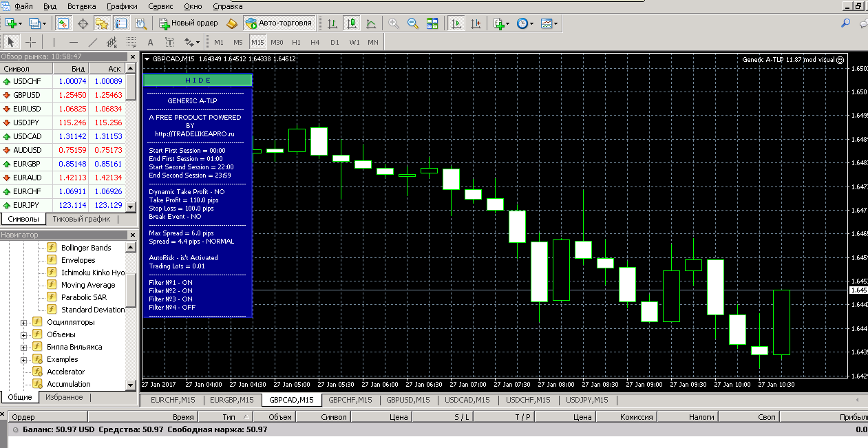Switch chart to candlesticks icon
The width and height of the screenshot is (868, 448).
[x=352, y=23]
